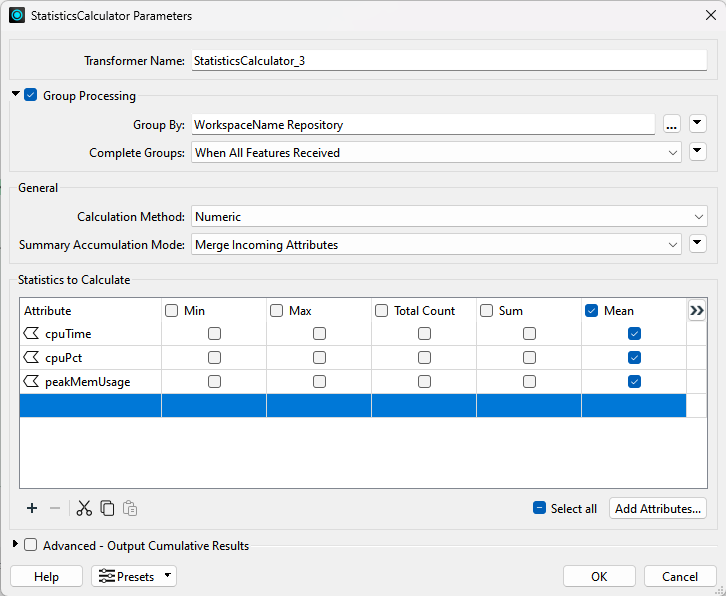This screenshot has height=596, width=726.
Task: Click the cpuTime attribute tag icon
Action: tap(31, 333)
